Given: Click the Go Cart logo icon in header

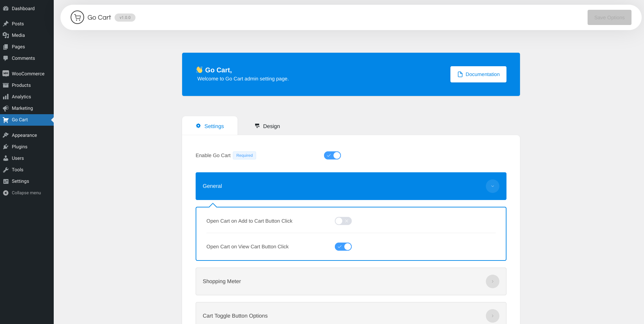Looking at the screenshot, I should click(77, 18).
